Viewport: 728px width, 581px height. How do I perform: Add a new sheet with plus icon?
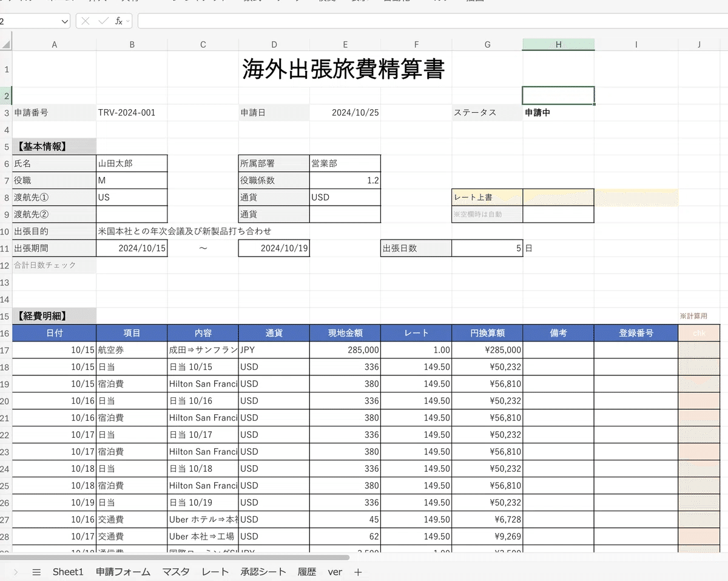point(358,572)
